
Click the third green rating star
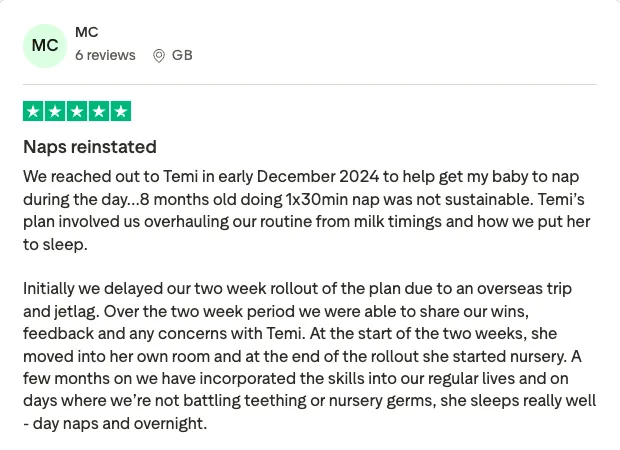click(77, 111)
